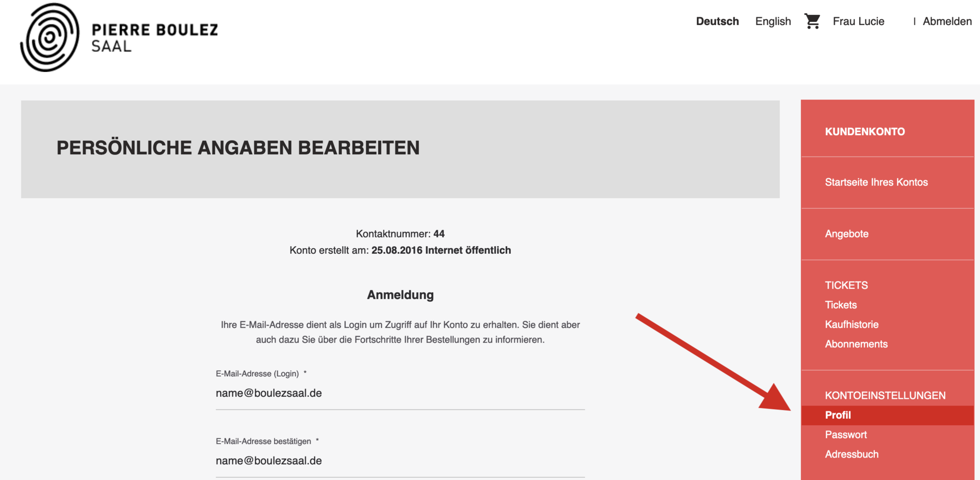Screen dimensions: 980x480
Task: Open Abonnements in the sidebar
Action: coord(856,344)
